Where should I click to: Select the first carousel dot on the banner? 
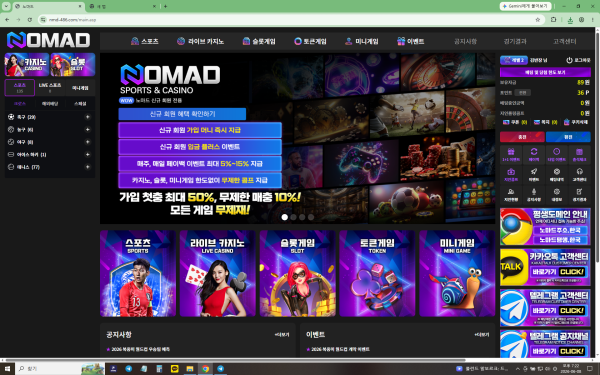tap(285, 217)
